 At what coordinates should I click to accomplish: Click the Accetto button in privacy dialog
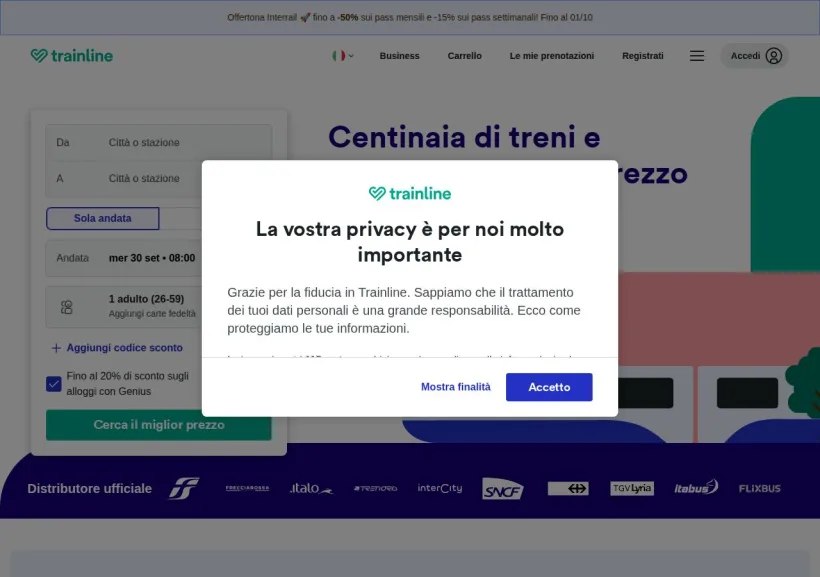(549, 387)
